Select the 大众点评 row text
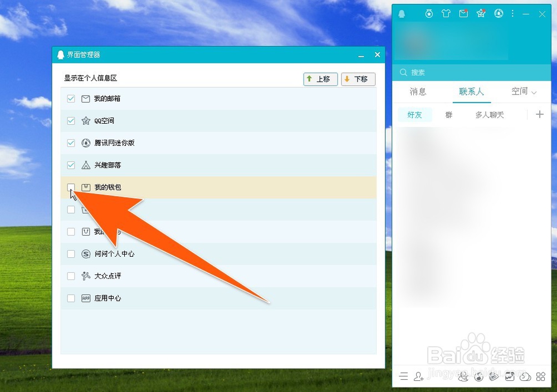 (x=108, y=276)
